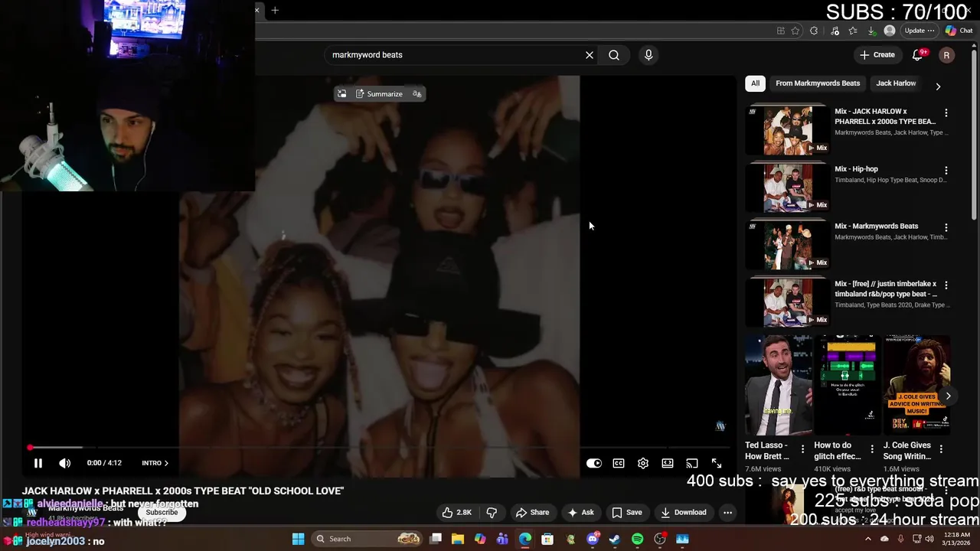Open Copilot Chat in the browser
Viewport: 980px width, 551px height.
(959, 31)
